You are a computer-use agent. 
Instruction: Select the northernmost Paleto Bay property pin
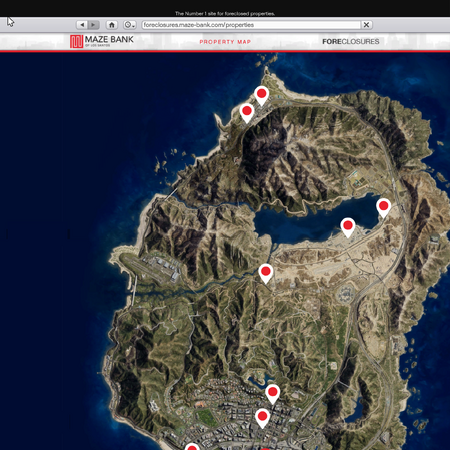pos(262,95)
